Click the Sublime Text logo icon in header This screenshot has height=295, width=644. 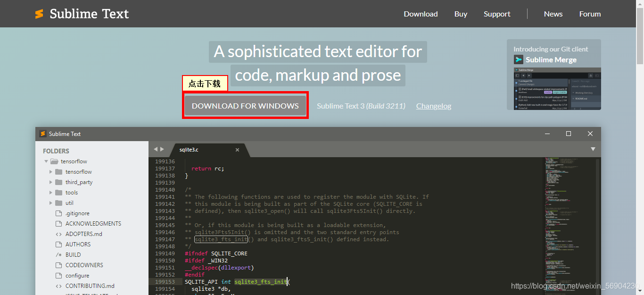39,14
